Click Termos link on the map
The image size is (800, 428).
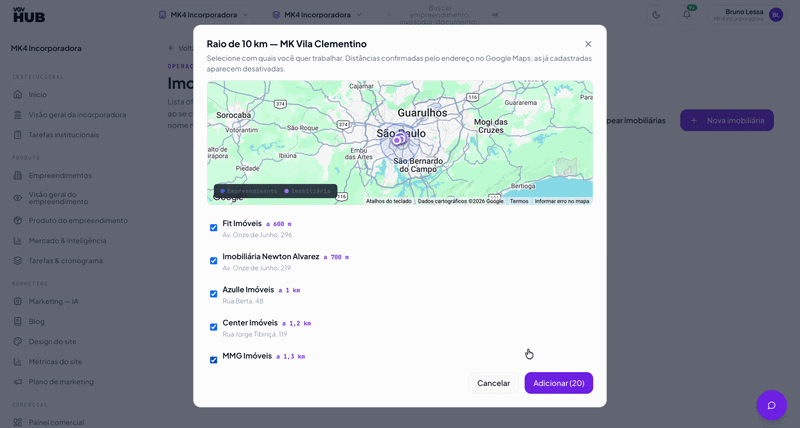(519, 201)
